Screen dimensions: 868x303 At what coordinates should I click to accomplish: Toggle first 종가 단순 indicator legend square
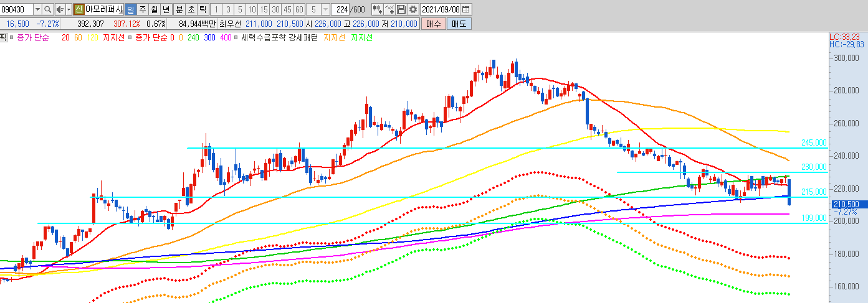click(x=11, y=37)
